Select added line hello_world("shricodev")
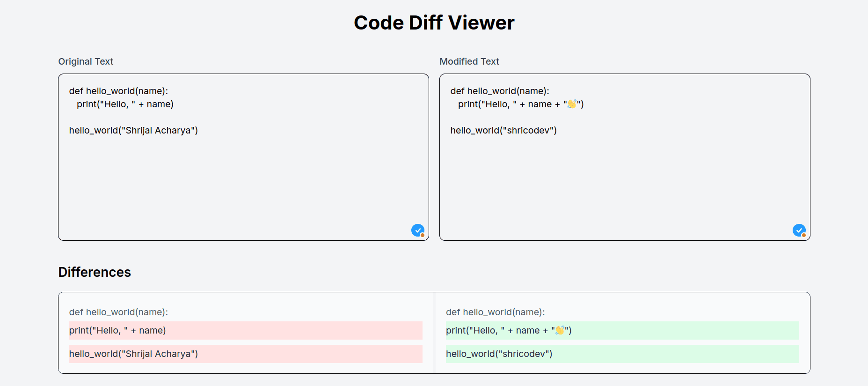The image size is (868, 386). pos(622,354)
